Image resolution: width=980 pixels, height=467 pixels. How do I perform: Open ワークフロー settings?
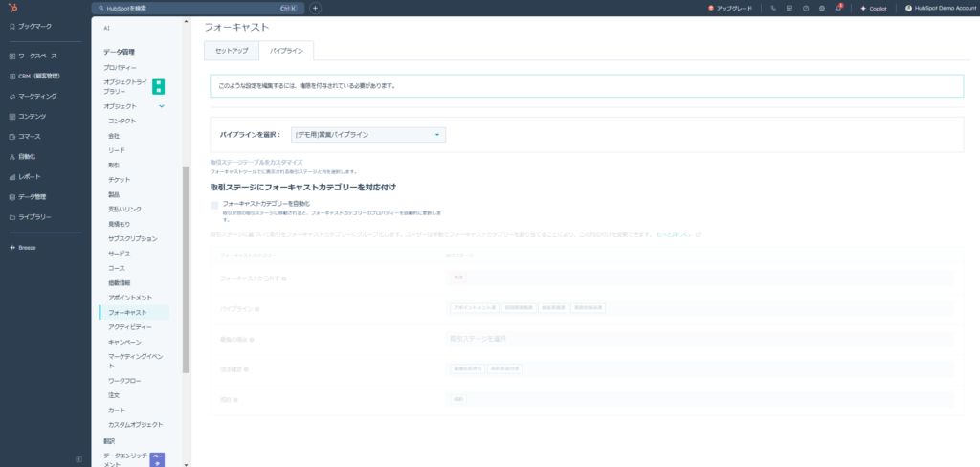124,381
